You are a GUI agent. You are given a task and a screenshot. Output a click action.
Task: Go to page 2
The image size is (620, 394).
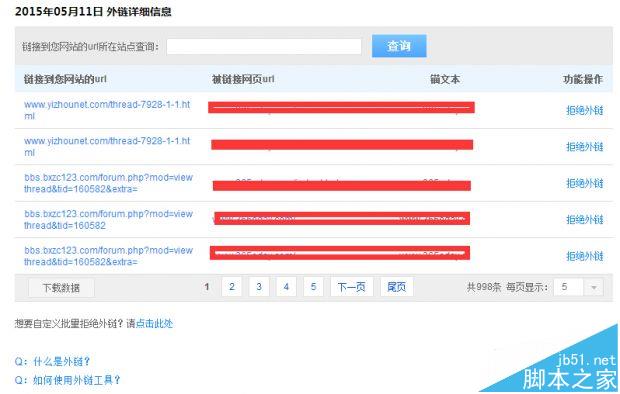point(232,287)
